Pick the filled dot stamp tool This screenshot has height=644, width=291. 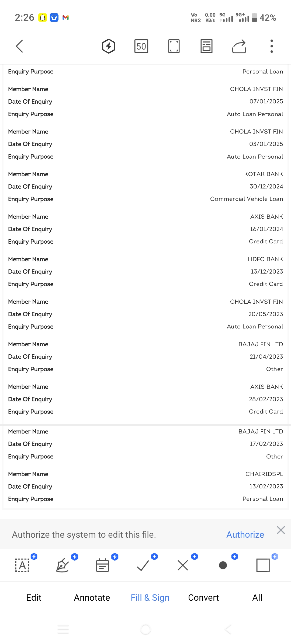click(x=223, y=565)
